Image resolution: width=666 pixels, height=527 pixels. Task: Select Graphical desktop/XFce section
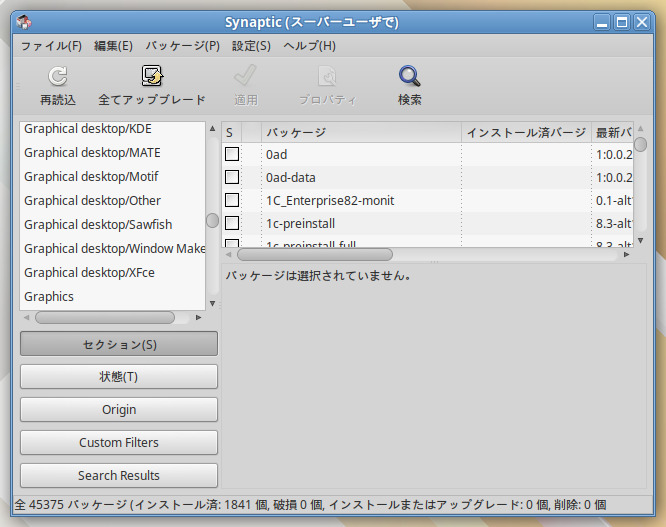[113, 272]
